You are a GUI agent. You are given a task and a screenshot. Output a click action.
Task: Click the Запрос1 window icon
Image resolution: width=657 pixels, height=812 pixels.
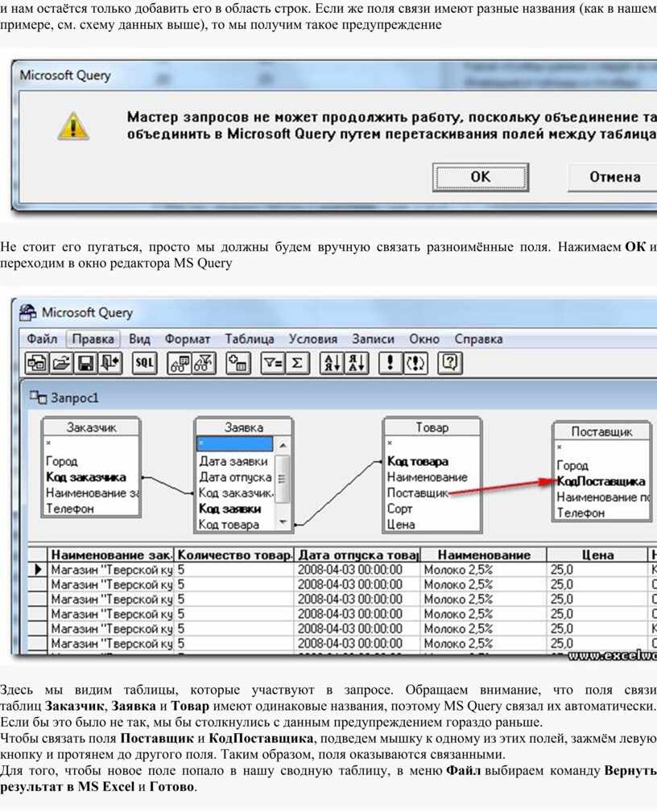(38, 398)
